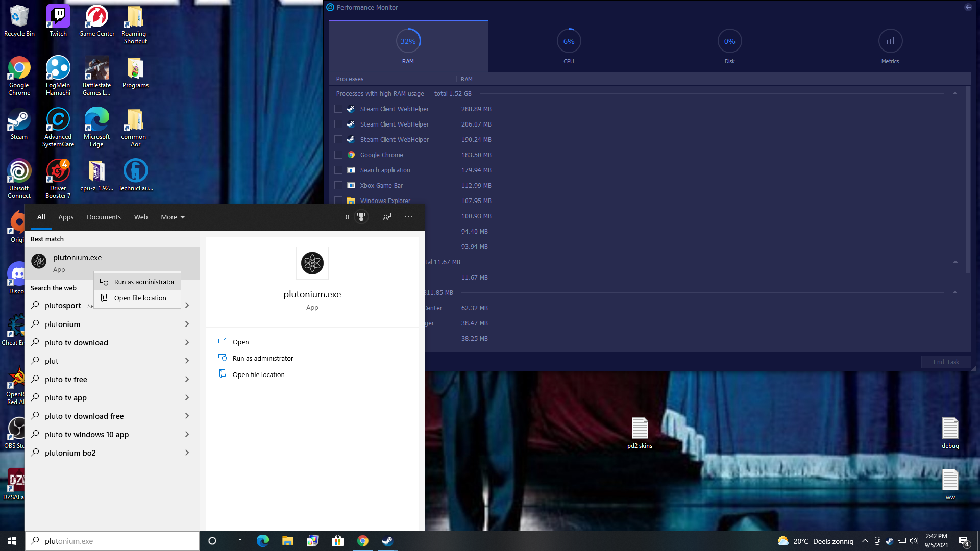Choose Run as administrator in context menu

pyautogui.click(x=137, y=282)
